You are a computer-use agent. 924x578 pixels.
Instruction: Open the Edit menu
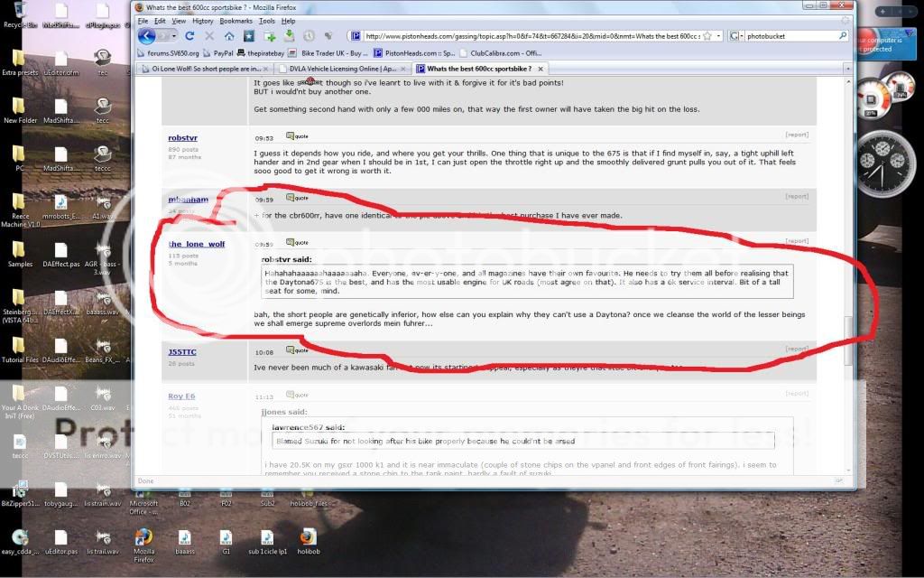point(160,21)
